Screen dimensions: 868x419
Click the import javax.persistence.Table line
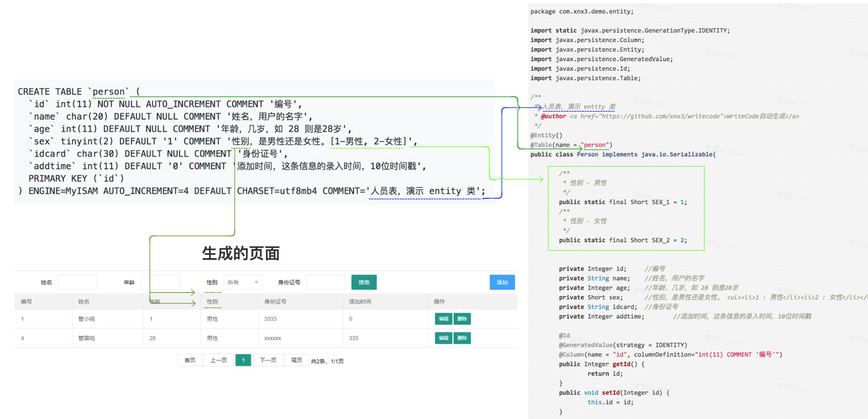click(585, 78)
